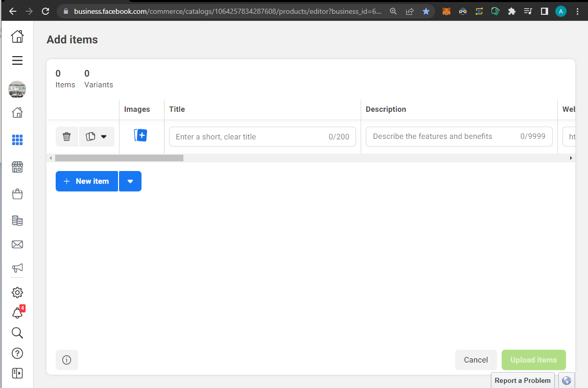Open the settings gear in sidebar
588x388 pixels.
coord(17,293)
